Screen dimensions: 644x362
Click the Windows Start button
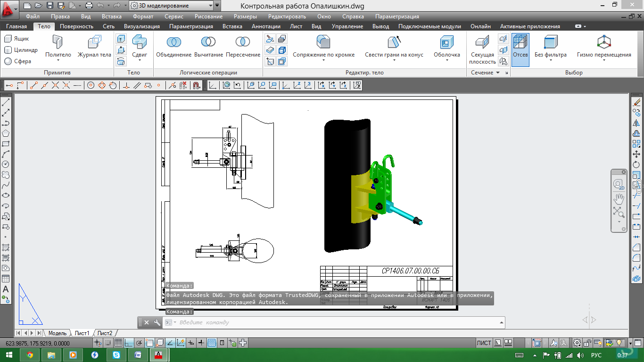coord(9,355)
